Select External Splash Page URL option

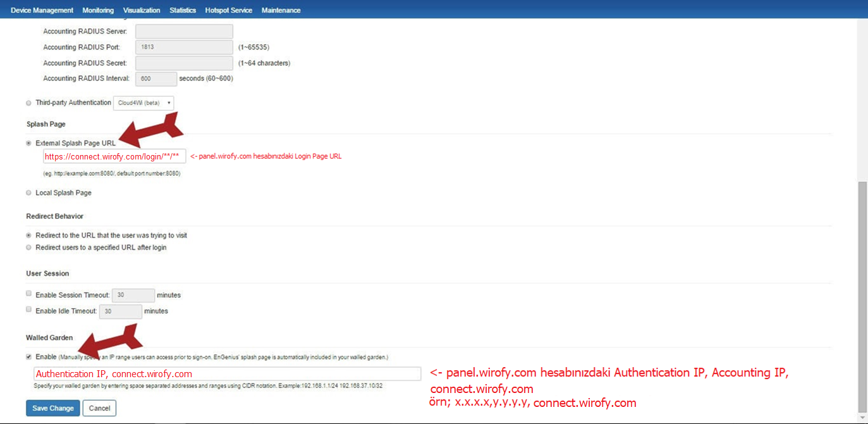[x=28, y=144]
